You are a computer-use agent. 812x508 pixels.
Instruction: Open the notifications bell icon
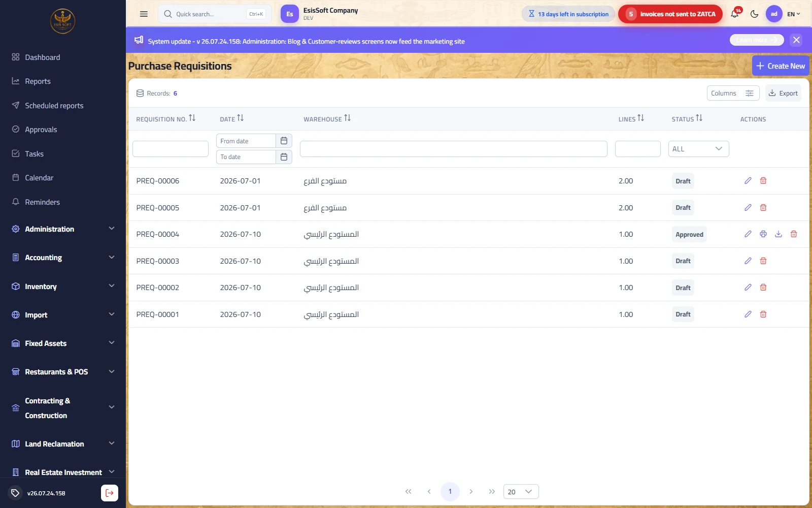coord(734,14)
